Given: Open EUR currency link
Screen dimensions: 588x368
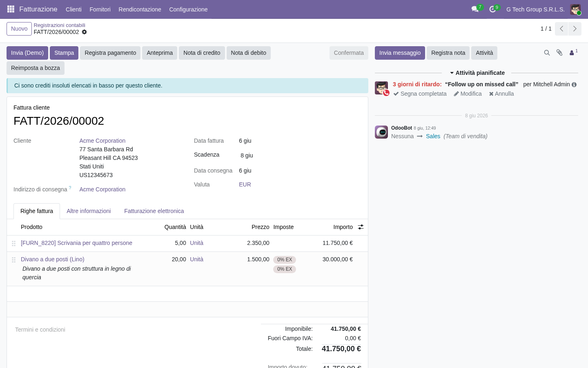Looking at the screenshot, I should coord(245,184).
